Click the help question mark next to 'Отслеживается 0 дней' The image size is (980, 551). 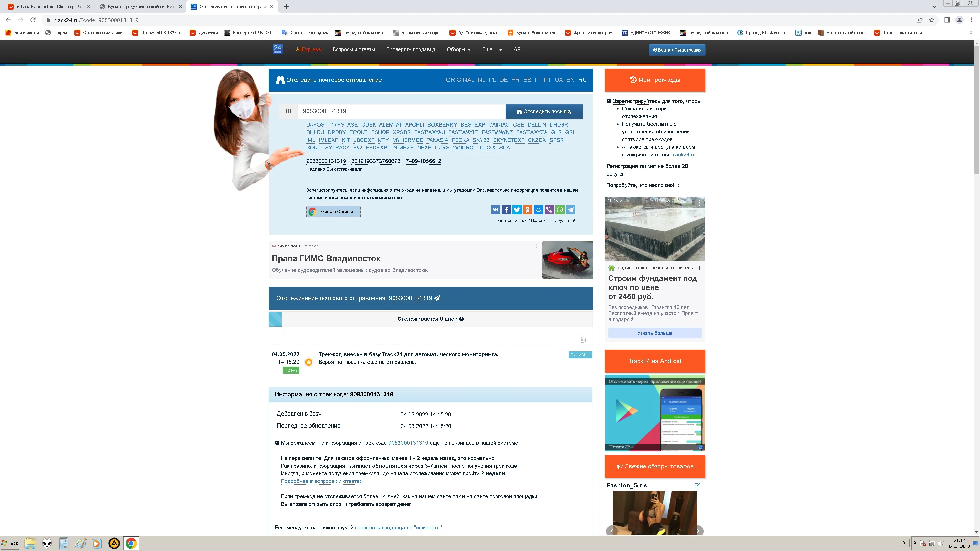[461, 319]
